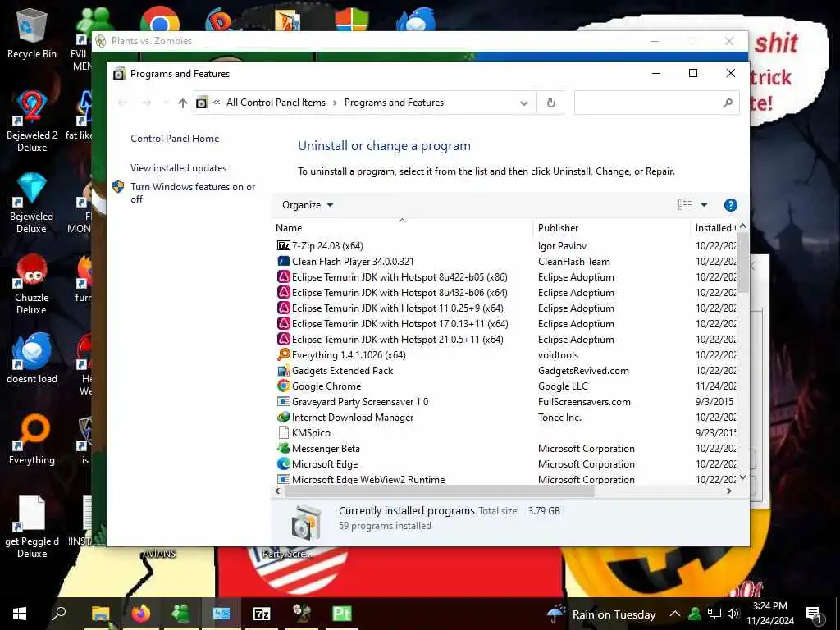Switch to 7-Zip taskbar button
The width and height of the screenshot is (840, 630).
(262, 614)
